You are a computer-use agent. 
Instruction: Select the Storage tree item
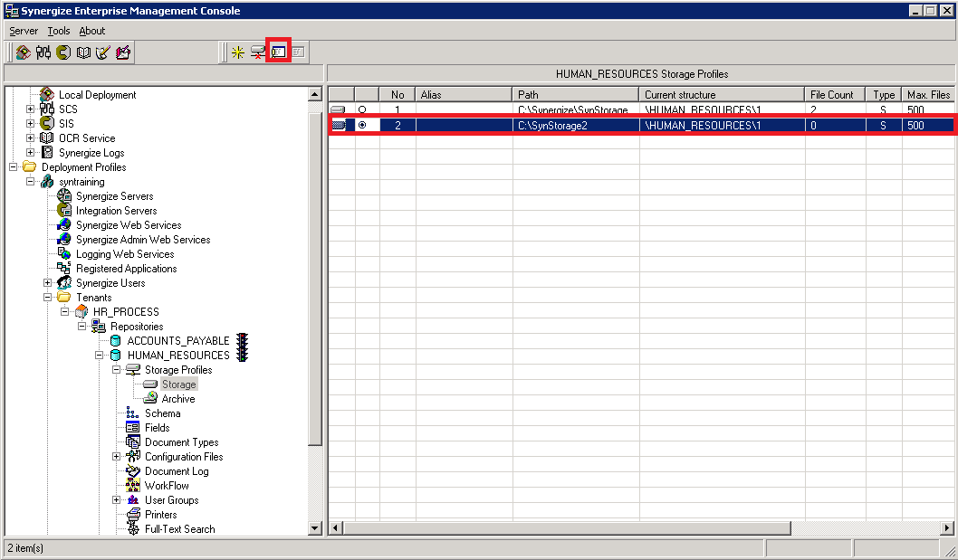[179, 384]
